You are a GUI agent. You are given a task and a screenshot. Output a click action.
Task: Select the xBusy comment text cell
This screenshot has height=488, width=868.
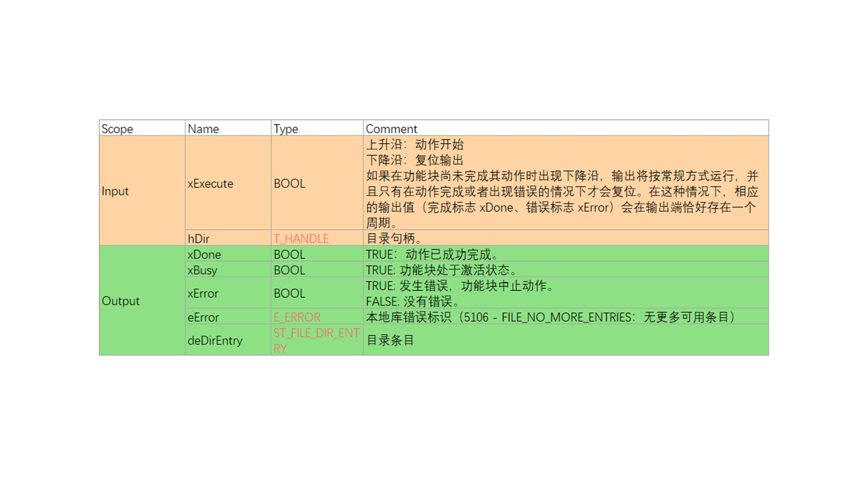[441, 270]
